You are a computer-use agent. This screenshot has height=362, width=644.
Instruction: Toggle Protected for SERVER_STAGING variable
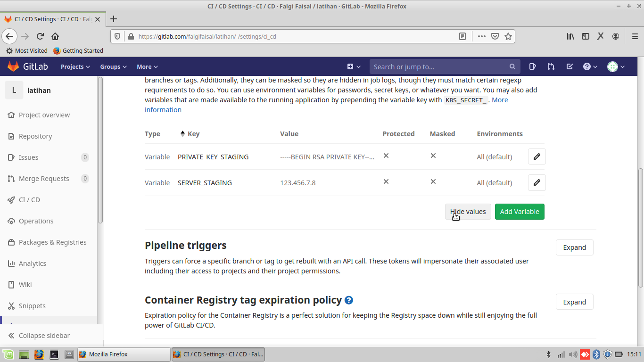point(386,181)
